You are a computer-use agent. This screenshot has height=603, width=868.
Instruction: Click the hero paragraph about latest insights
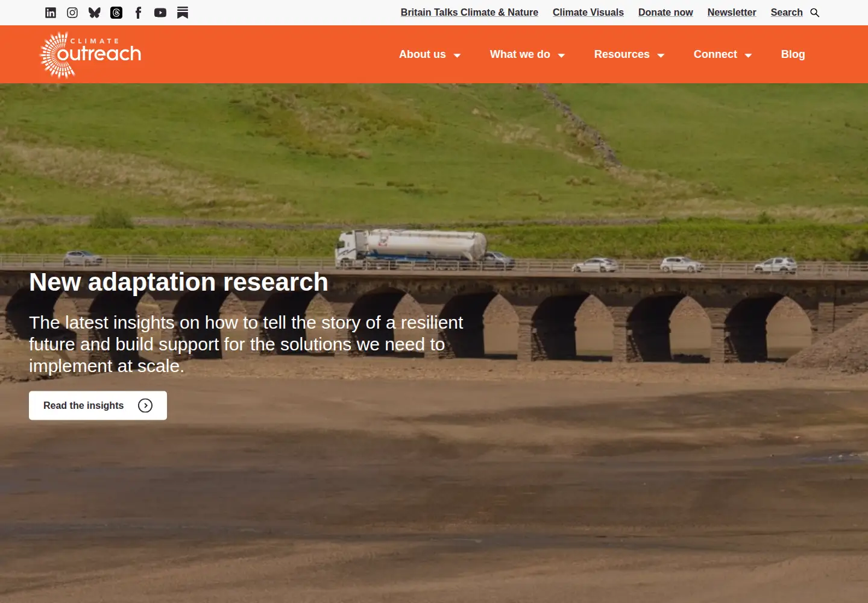[x=246, y=344]
